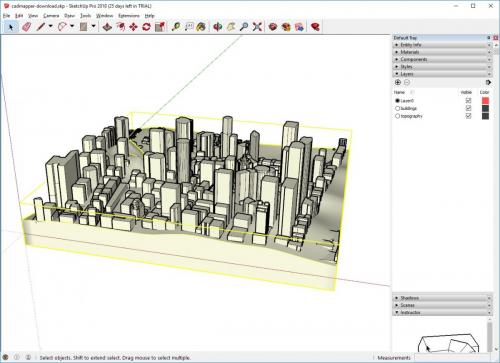This screenshot has height=363, width=500.
Task: Open the Extensions menu
Action: (x=129, y=16)
